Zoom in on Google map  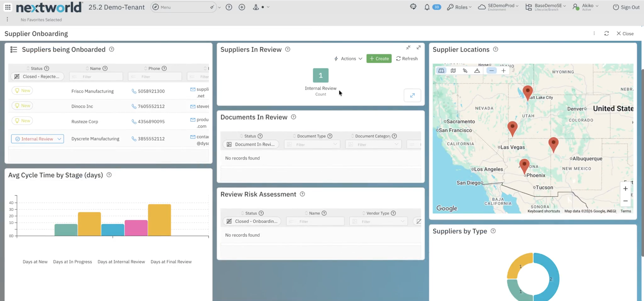pos(625,189)
